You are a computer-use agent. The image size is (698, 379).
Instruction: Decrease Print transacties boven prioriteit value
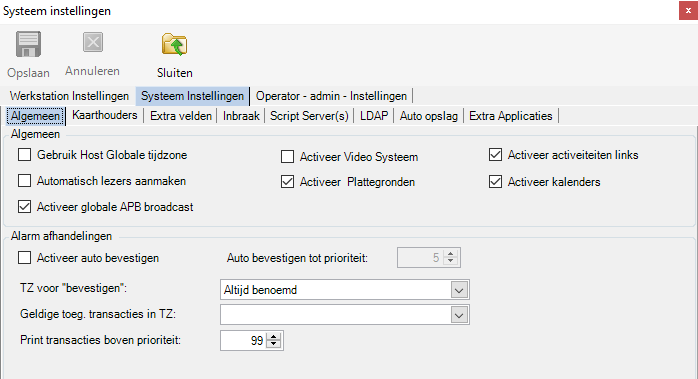274,344
